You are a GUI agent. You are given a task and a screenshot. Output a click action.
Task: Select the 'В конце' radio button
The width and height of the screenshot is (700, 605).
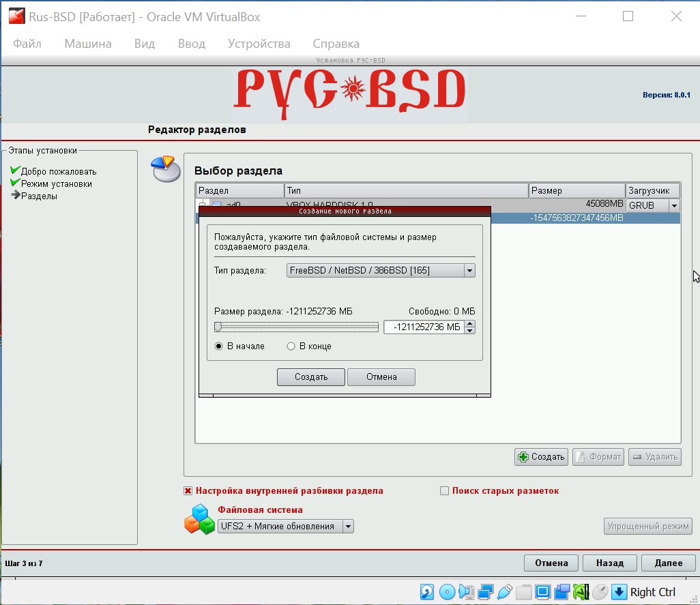[x=291, y=346]
